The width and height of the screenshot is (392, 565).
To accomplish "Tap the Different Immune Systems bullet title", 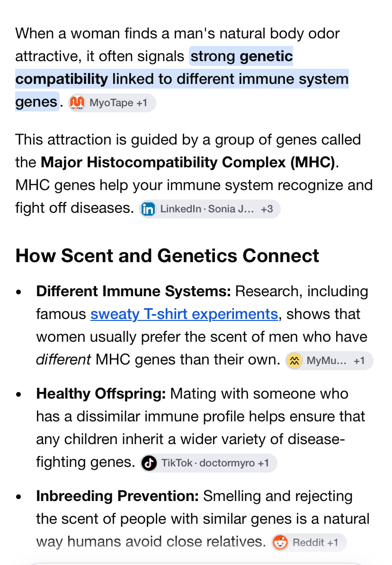I will pyautogui.click(x=134, y=291).
